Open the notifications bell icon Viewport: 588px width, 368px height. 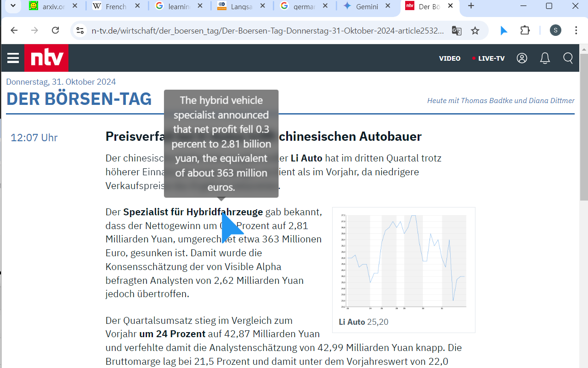pos(545,58)
